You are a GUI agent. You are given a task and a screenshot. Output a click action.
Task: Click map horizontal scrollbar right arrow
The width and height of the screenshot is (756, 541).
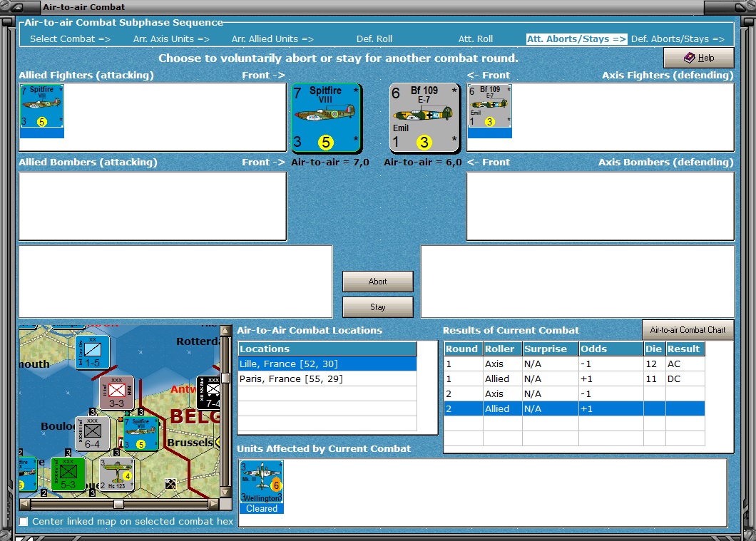point(213,504)
